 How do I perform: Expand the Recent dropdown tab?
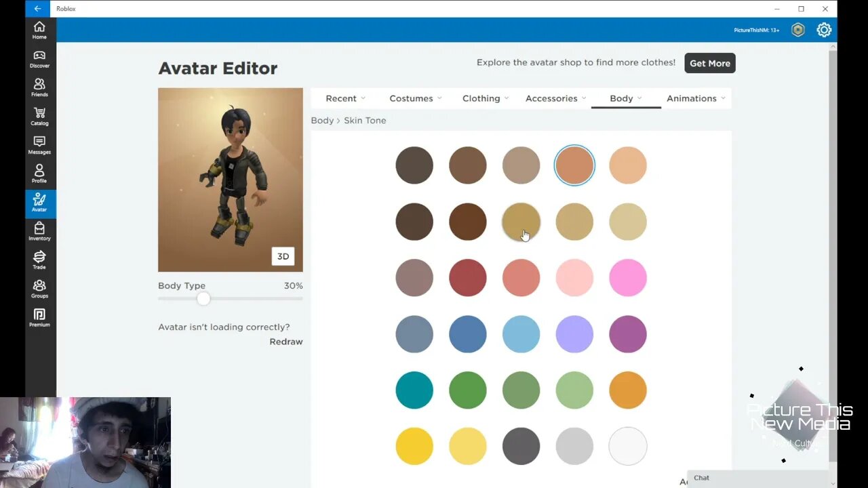(346, 98)
